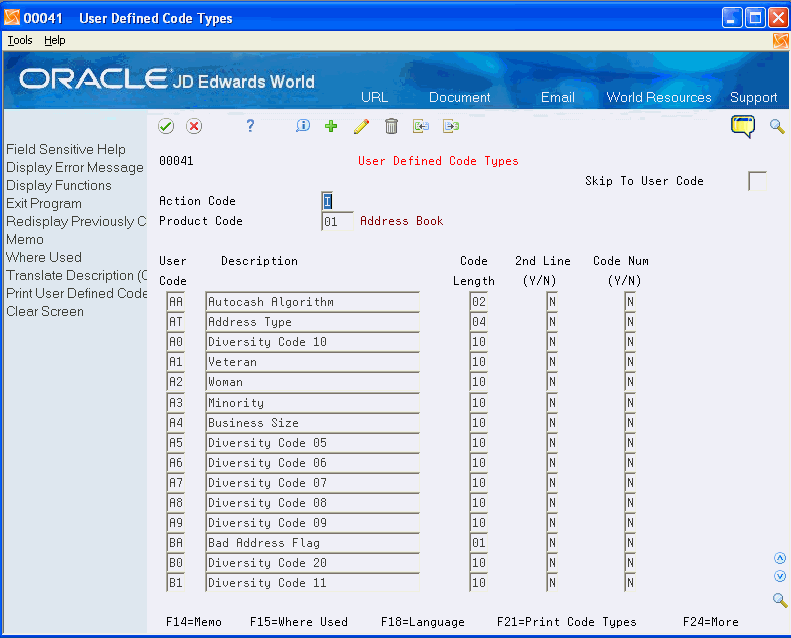Click the Business Size description field
Screen dimensions: 791x638
point(312,423)
